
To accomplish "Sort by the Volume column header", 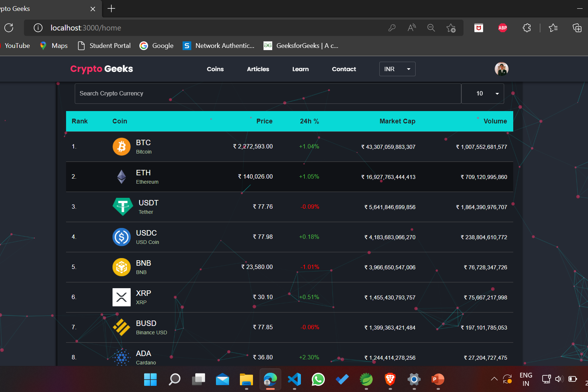I will pyautogui.click(x=495, y=121).
